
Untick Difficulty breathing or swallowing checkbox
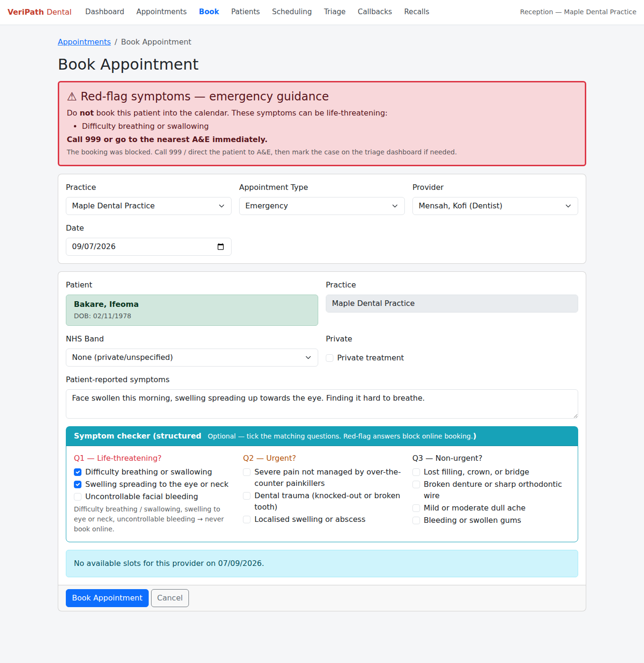(78, 472)
